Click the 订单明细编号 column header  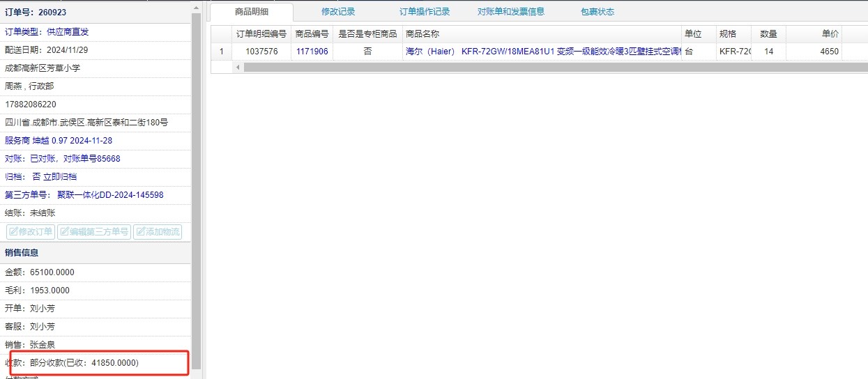click(x=261, y=34)
